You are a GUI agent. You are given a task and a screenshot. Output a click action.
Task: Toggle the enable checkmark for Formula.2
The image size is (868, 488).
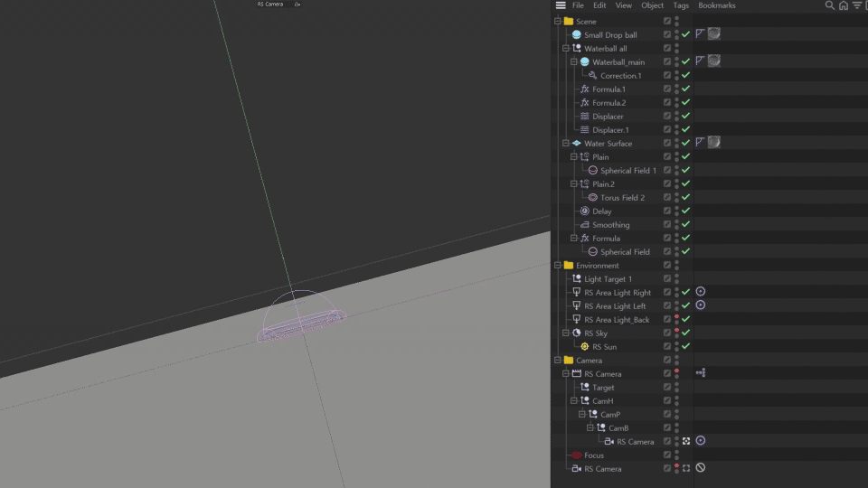pyautogui.click(x=686, y=102)
